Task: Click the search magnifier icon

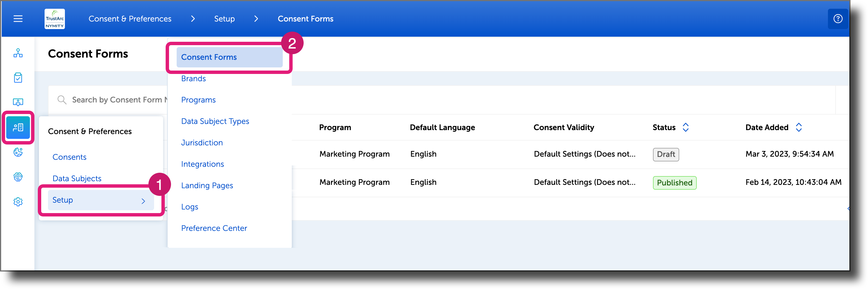Action: [x=62, y=100]
